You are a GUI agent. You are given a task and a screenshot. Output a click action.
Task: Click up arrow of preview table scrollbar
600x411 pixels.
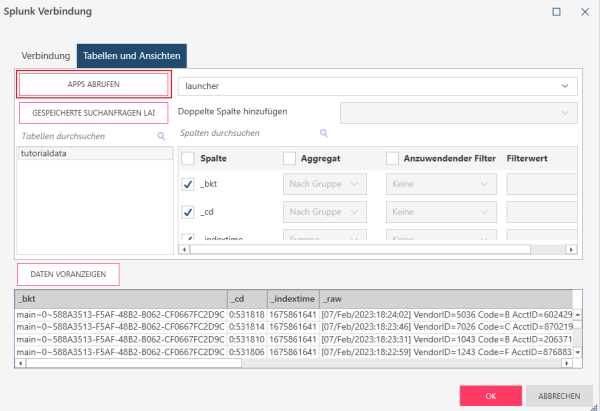tap(577, 314)
